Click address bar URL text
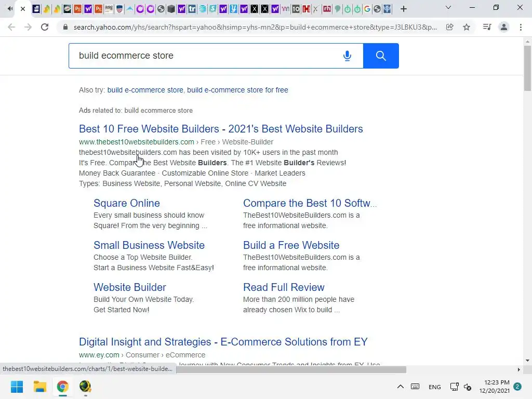 (255, 27)
